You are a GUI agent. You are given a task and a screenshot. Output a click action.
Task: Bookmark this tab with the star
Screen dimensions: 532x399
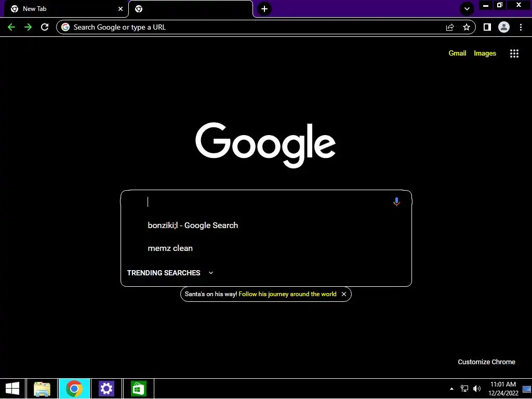coord(467,27)
